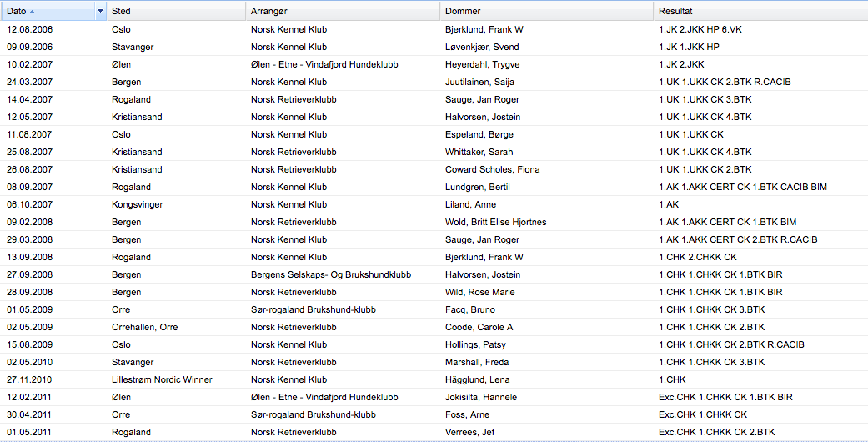Click judge Verrees, Jef

tap(469, 432)
